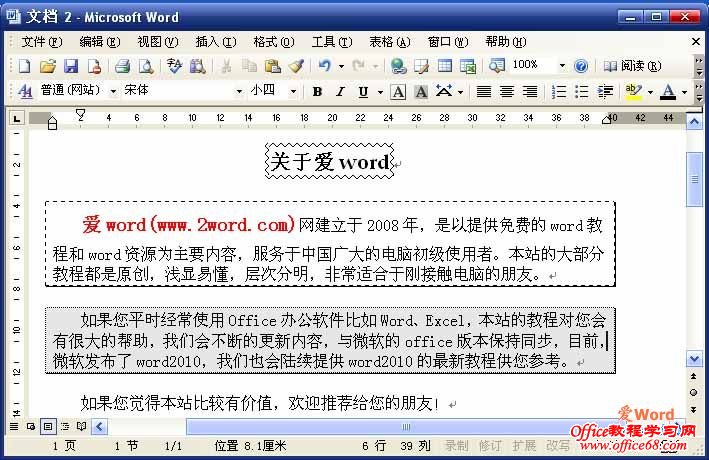Click the indent adjustment icon
The image size is (709, 460).
point(605,92)
